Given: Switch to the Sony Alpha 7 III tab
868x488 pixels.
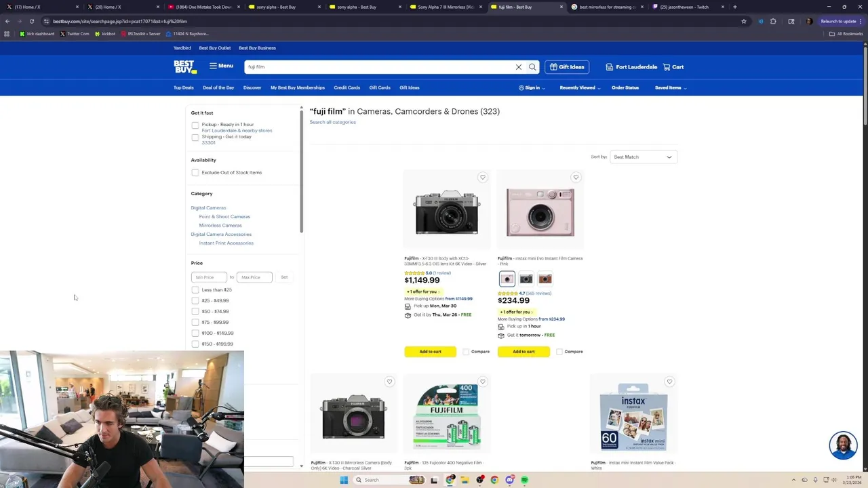Looking at the screenshot, I should coord(446,7).
